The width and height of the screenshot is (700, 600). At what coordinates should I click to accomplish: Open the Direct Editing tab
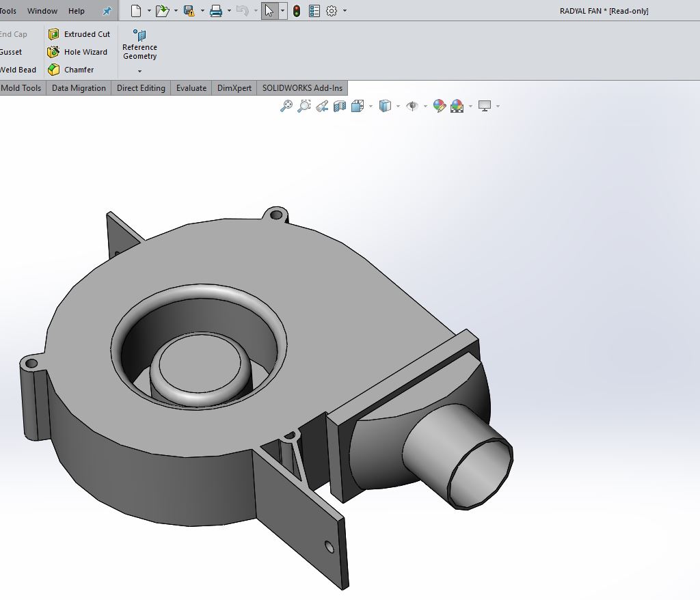pyautogui.click(x=141, y=88)
